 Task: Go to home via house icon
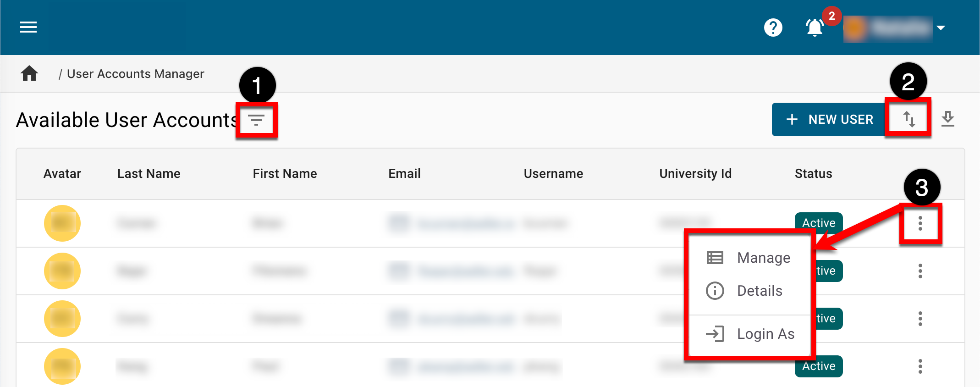[29, 73]
